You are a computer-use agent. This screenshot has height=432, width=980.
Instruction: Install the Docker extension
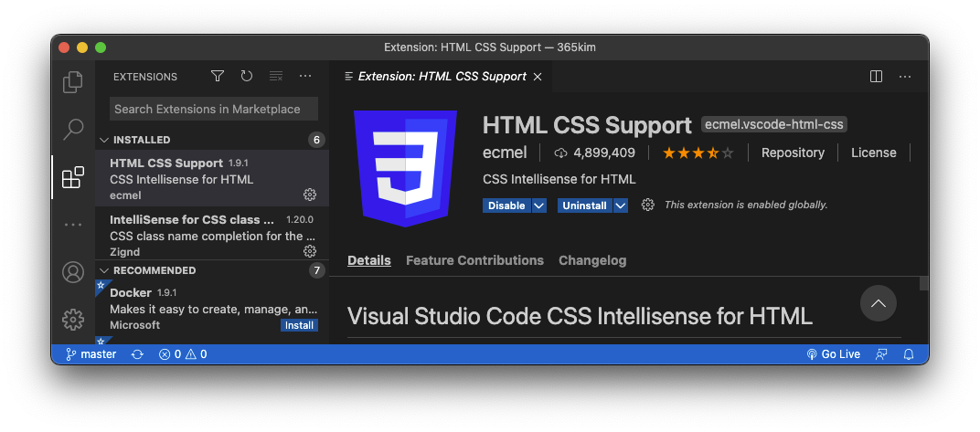299,325
